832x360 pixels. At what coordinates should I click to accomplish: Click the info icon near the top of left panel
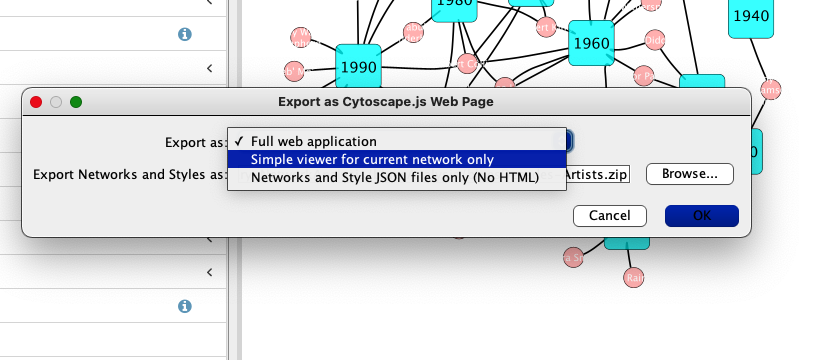point(184,35)
